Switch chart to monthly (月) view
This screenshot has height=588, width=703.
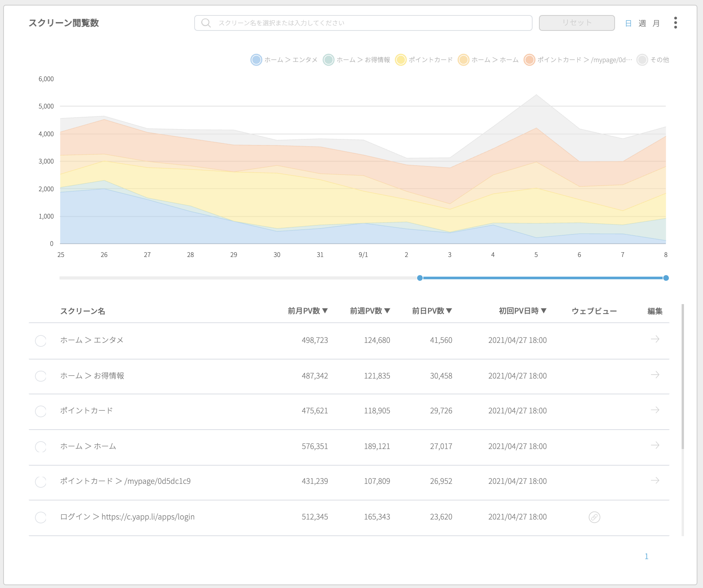click(656, 23)
